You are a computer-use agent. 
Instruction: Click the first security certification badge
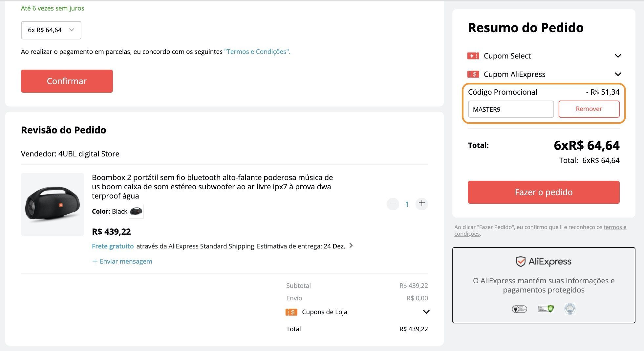(x=519, y=309)
